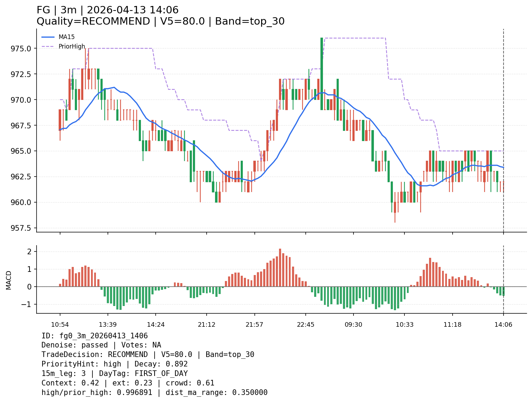532x402 pixels.
Task: Select the 10:54 time axis label
Action: 60,325
